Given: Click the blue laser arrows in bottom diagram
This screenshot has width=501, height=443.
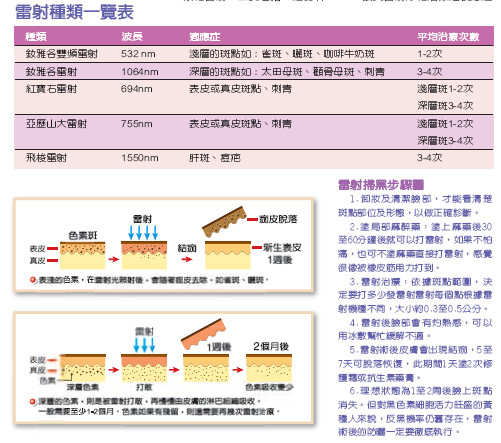Looking at the screenshot, I should point(144,345).
